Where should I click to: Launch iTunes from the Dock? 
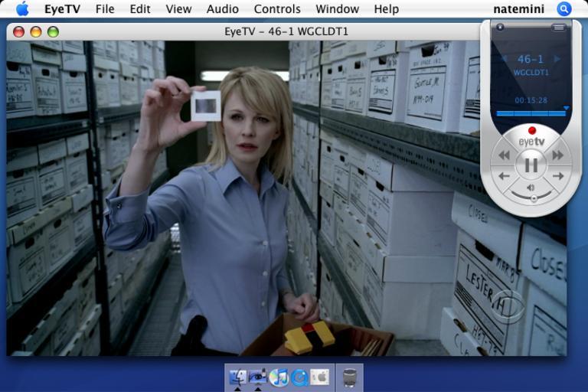[279, 377]
